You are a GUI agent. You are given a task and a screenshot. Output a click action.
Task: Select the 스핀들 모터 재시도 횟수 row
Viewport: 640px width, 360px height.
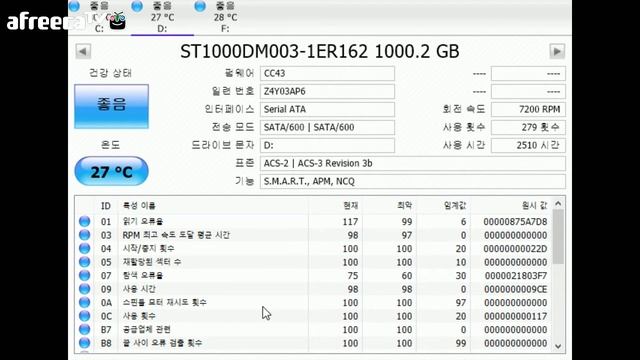(313, 302)
